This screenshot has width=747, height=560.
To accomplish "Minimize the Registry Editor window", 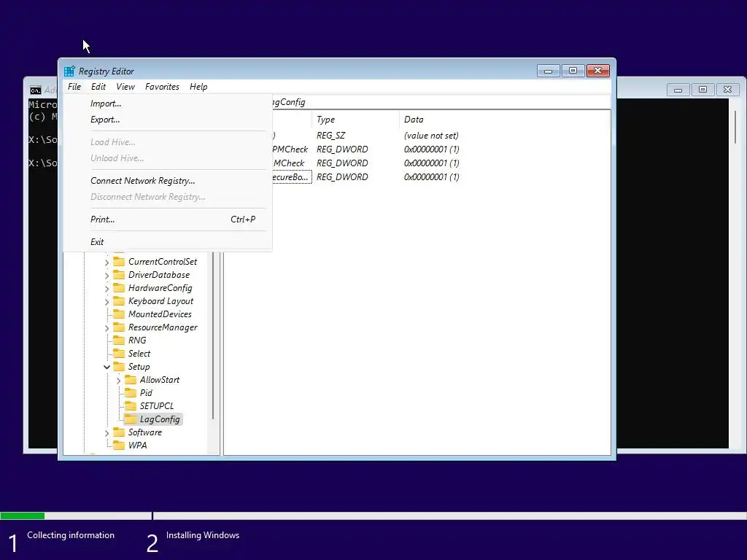I will [549, 71].
